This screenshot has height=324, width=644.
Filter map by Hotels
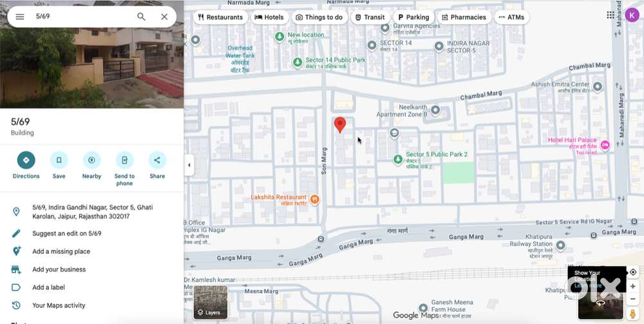tap(269, 17)
